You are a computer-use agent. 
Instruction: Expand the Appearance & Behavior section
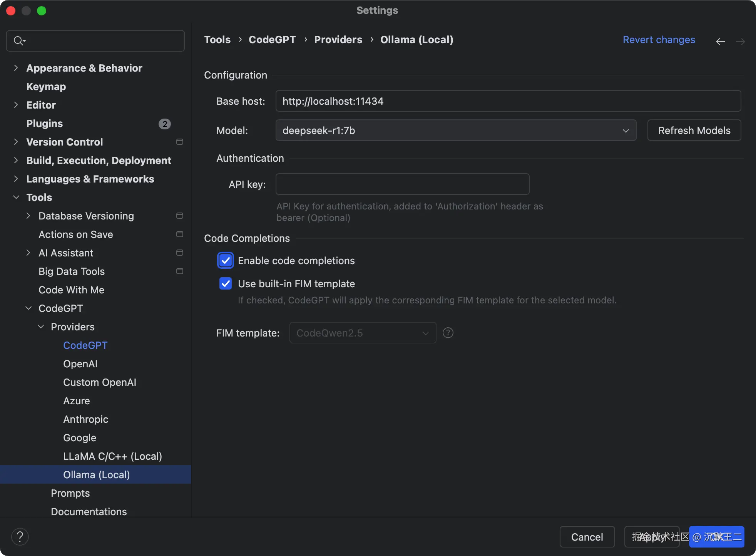pyautogui.click(x=16, y=68)
